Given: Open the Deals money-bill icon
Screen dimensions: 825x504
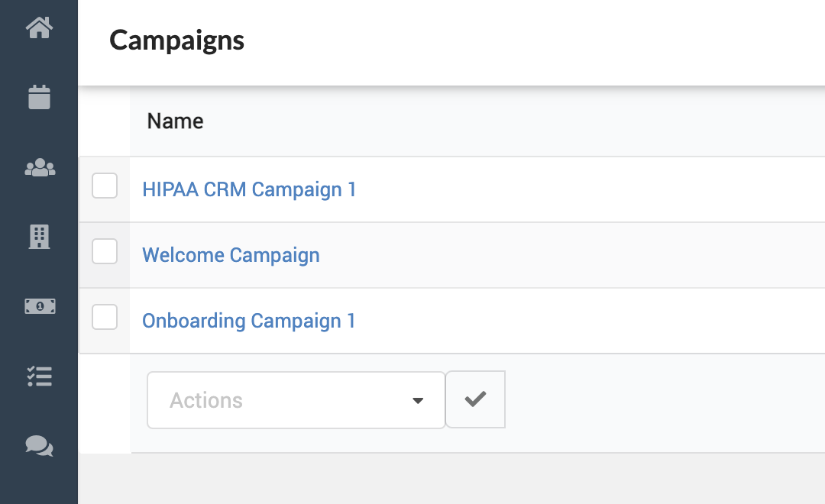Looking at the screenshot, I should coord(40,305).
